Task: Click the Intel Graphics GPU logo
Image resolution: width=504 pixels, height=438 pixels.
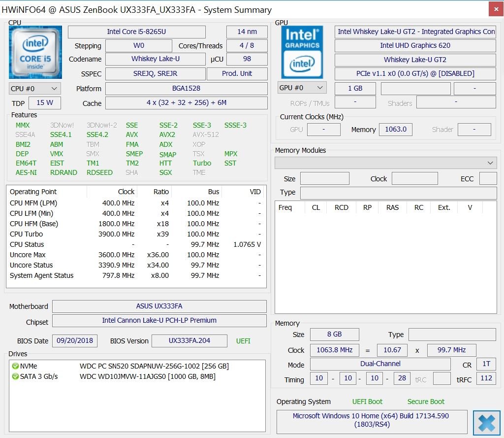Action: coord(302,52)
